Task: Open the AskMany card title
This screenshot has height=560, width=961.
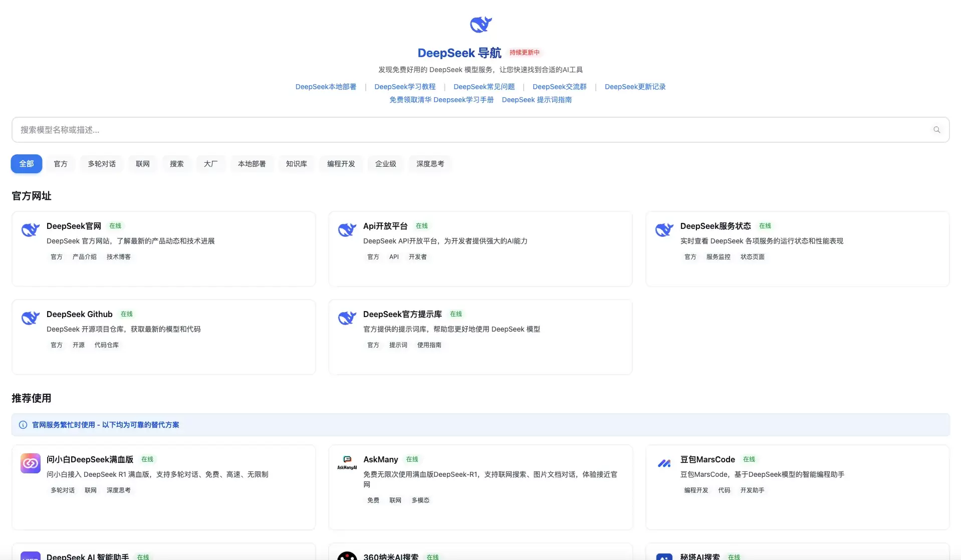Action: tap(381, 459)
